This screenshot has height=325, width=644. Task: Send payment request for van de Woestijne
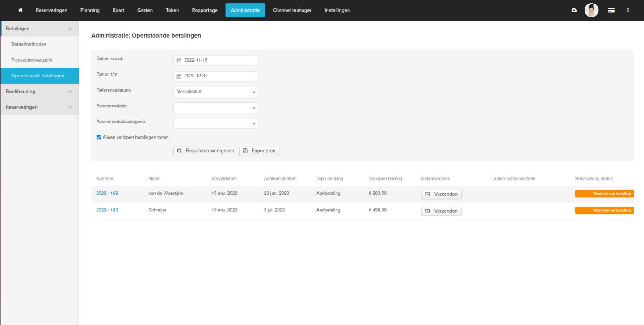point(441,194)
